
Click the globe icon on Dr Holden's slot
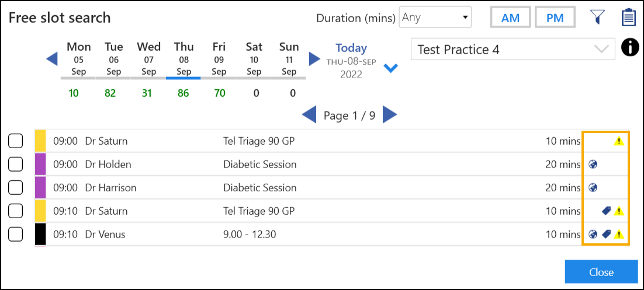(x=593, y=165)
